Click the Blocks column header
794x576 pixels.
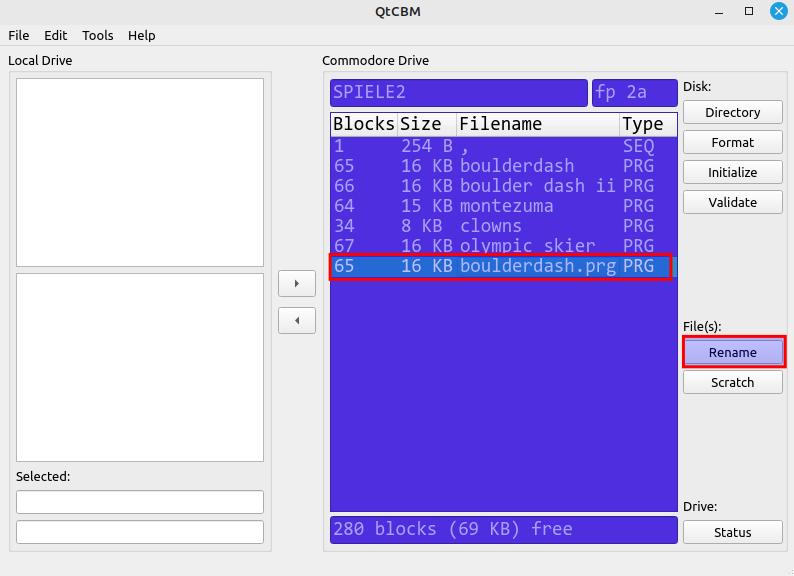coord(363,125)
